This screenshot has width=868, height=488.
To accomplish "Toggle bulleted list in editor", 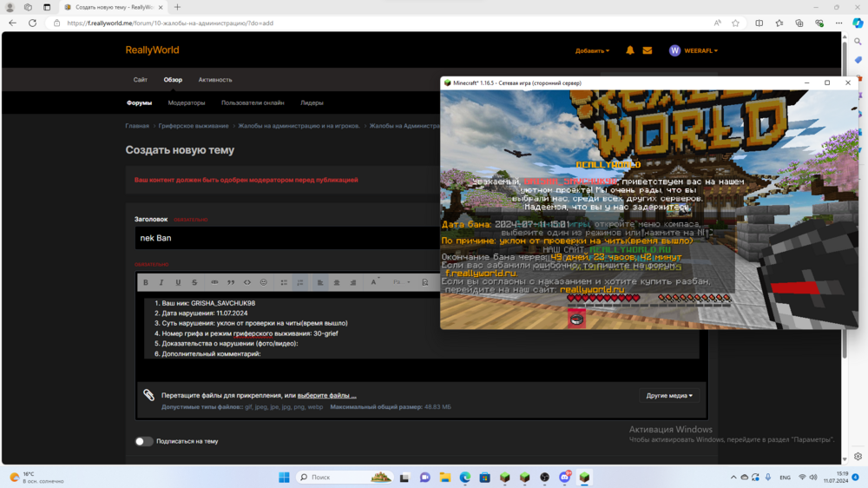I will pyautogui.click(x=284, y=282).
